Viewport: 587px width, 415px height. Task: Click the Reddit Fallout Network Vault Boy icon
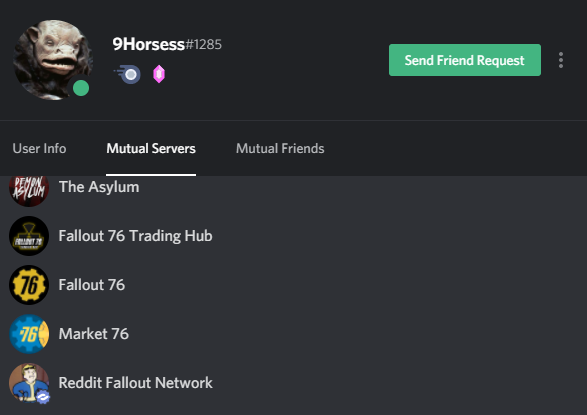(29, 383)
